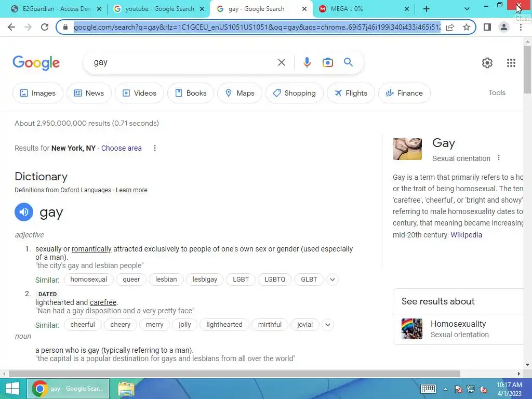The width and height of the screenshot is (532, 399).
Task: Filter results by Maps
Action: [240, 93]
